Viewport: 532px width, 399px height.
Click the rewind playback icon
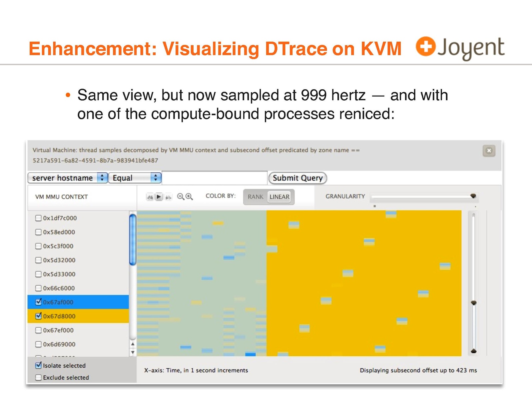pos(150,197)
